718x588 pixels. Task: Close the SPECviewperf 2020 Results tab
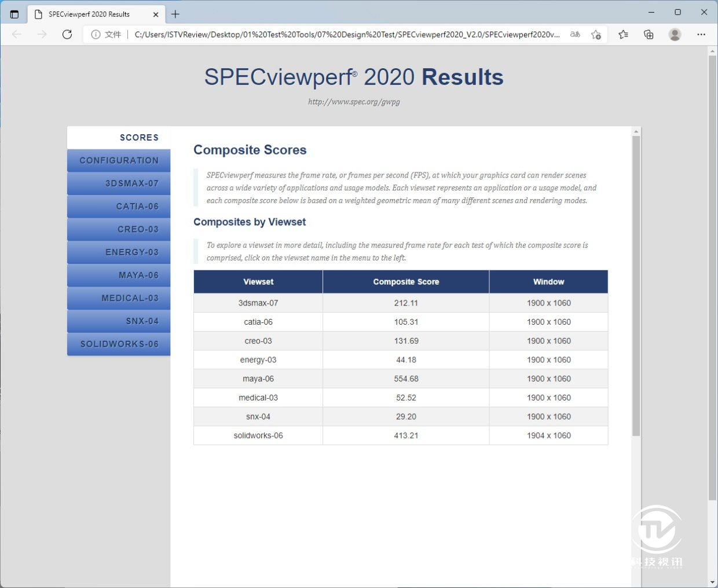(156, 14)
